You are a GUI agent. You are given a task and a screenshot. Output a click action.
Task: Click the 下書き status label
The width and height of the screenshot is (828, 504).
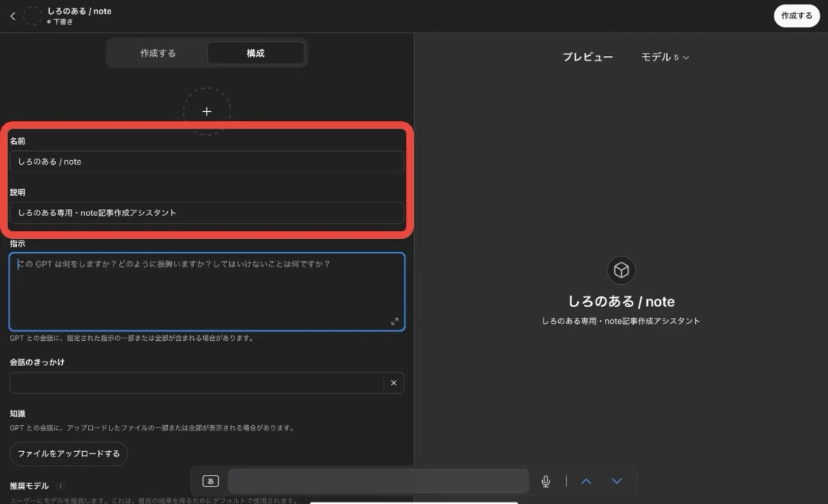pos(63,22)
